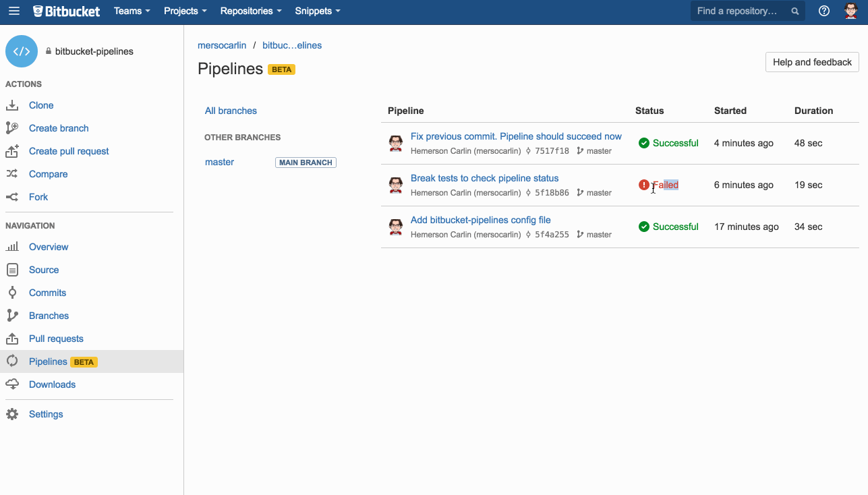Screen dimensions: 868x495
Task: Select the master branch filter
Action: click(x=220, y=163)
